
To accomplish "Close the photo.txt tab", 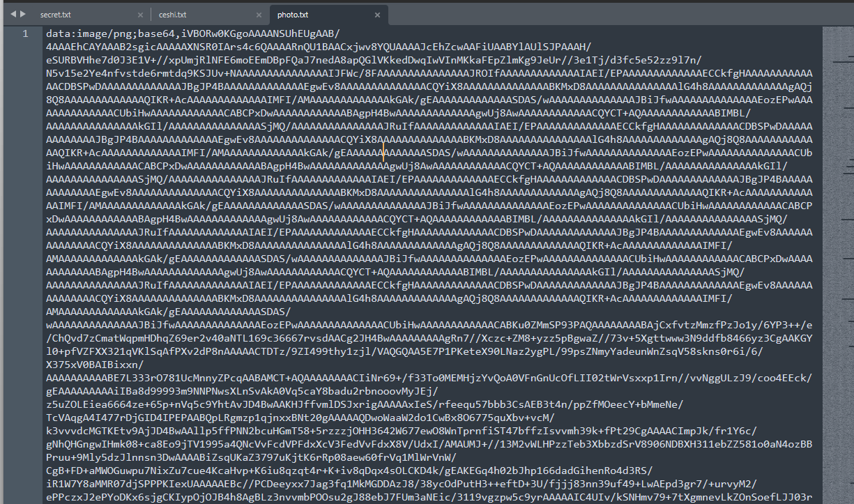I will click(x=377, y=15).
